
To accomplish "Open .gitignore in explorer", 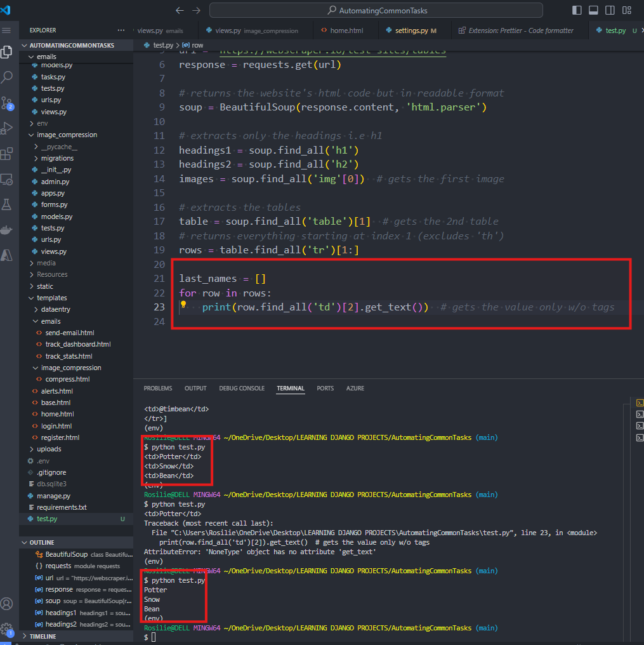I will (x=77, y=473).
